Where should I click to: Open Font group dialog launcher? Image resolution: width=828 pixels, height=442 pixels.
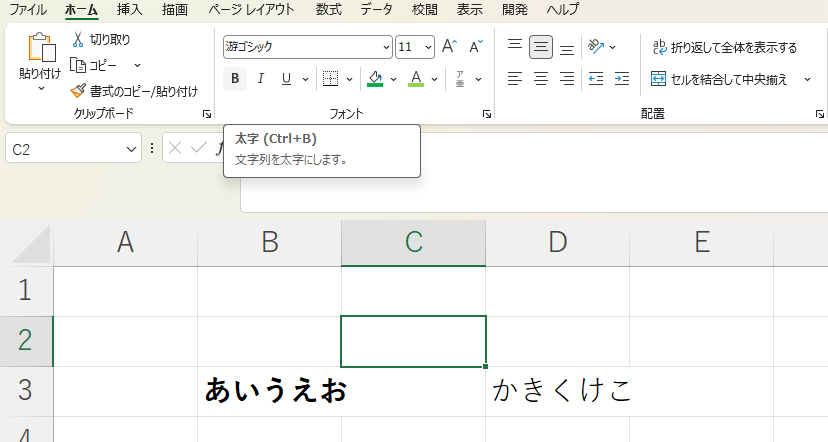click(487, 114)
